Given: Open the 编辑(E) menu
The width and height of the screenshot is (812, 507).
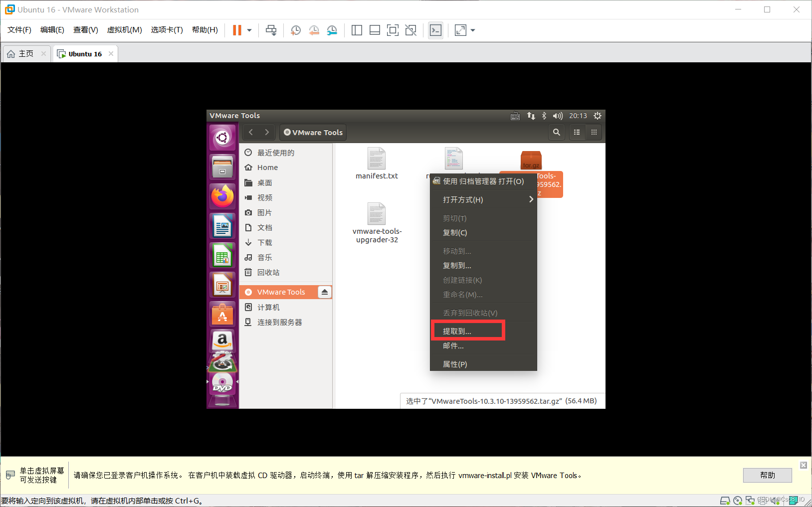Looking at the screenshot, I should pyautogui.click(x=52, y=30).
